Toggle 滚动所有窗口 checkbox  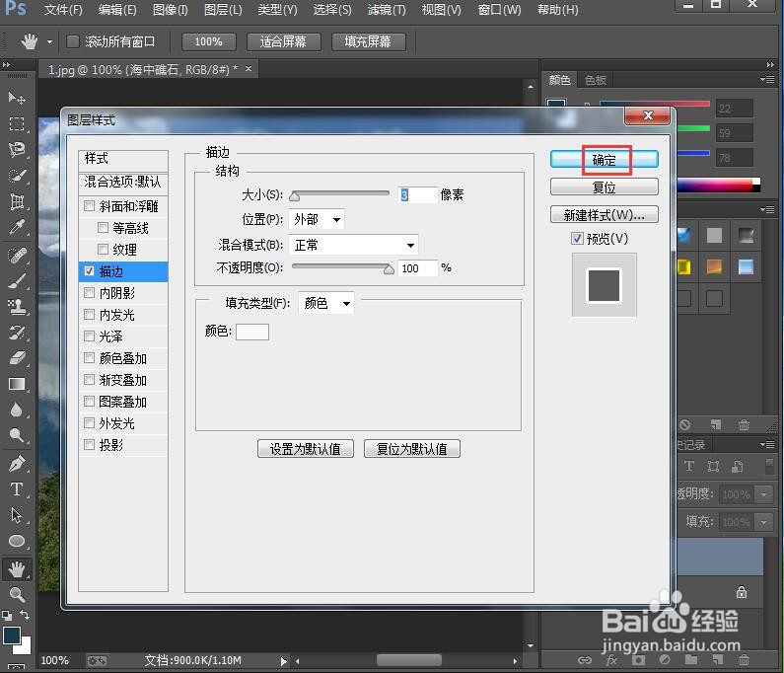pos(73,41)
